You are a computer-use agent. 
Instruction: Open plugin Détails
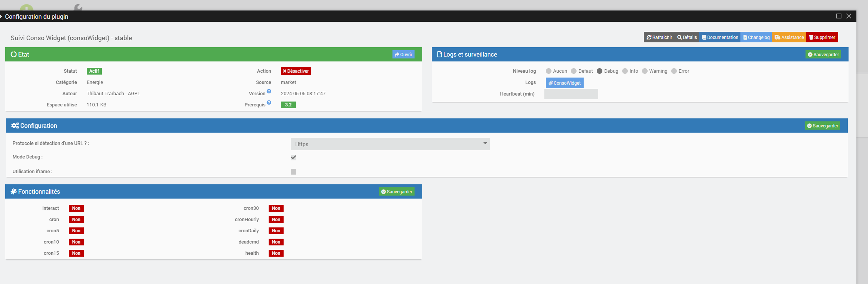pyautogui.click(x=687, y=37)
